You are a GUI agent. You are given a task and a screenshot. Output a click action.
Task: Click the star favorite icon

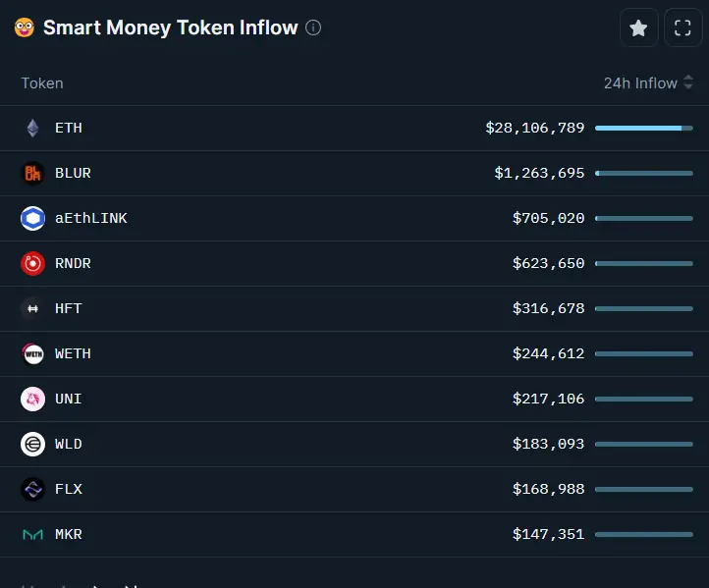tap(638, 28)
